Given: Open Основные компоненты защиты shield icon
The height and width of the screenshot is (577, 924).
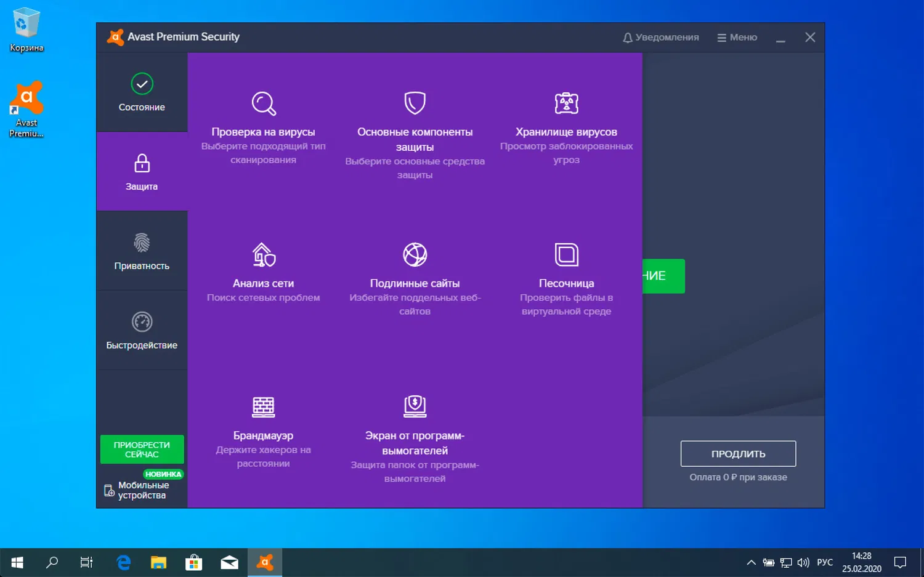Looking at the screenshot, I should tap(415, 102).
